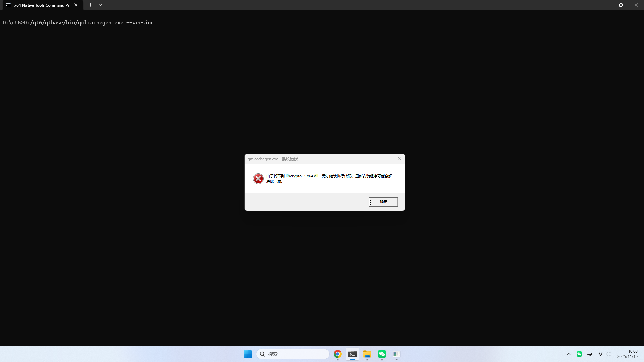
Task: Click the 确定 button in error dialog
Action: [383, 202]
